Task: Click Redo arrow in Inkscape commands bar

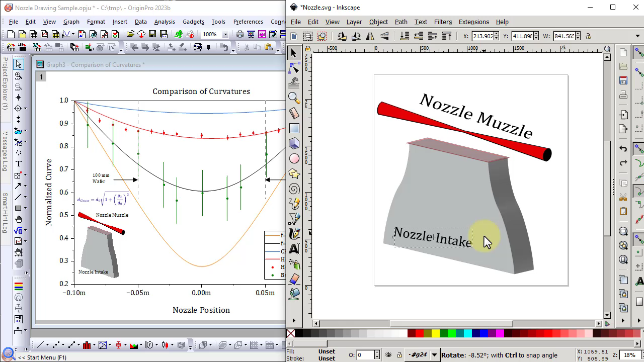Action: coord(623,163)
